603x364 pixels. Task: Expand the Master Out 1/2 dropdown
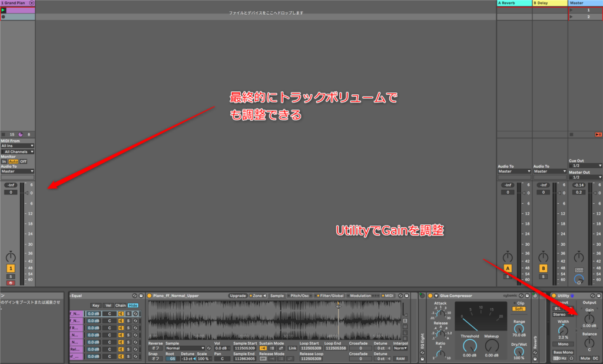586,177
